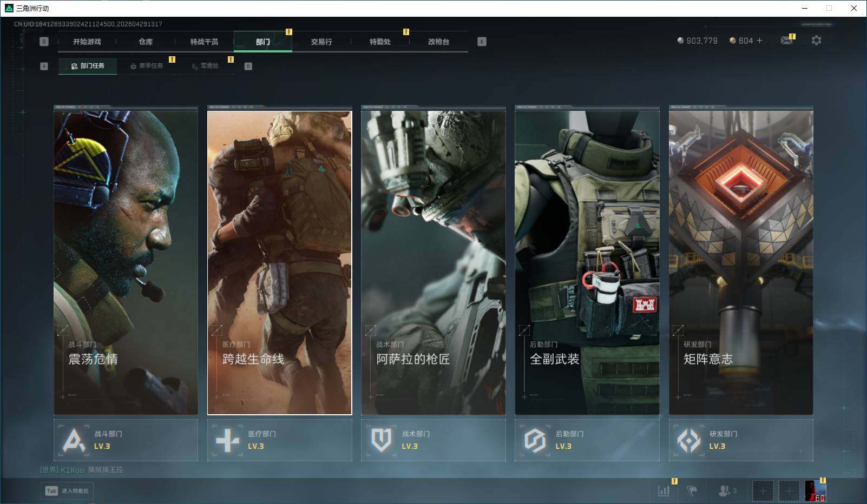Image resolution: width=867 pixels, height=504 pixels.
Task: Click the first empty squad slot plus
Action: (763, 491)
